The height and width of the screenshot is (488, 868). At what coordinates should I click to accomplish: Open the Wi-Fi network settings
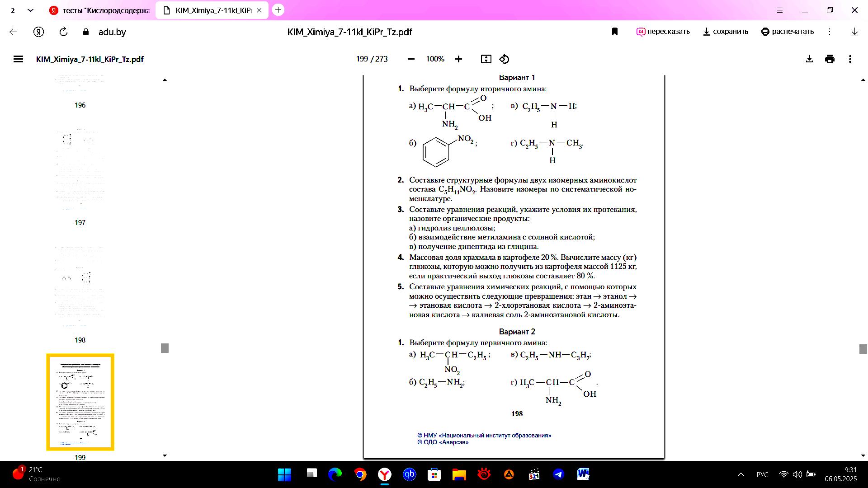pos(784,474)
